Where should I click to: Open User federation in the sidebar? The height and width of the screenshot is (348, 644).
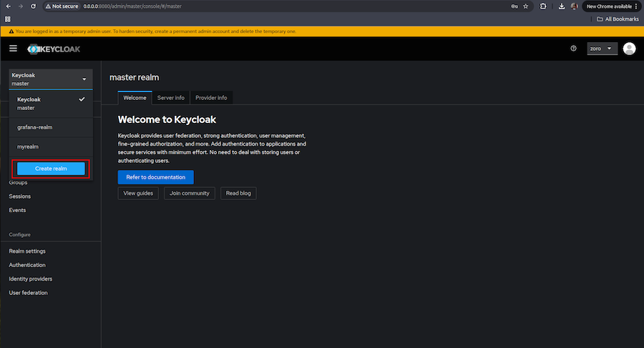coord(29,293)
